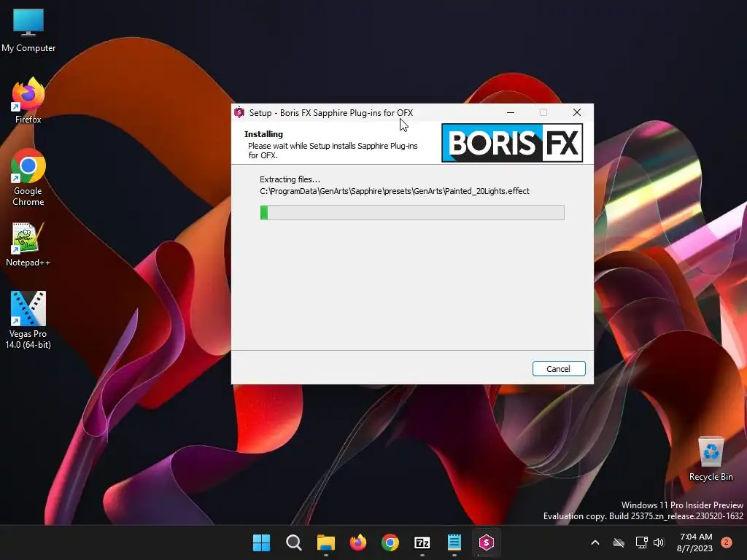Click the 'Setup - Boris FX Sapphire Plug-ins for OFX' window title
This screenshot has height=560, width=747.
tap(331, 113)
